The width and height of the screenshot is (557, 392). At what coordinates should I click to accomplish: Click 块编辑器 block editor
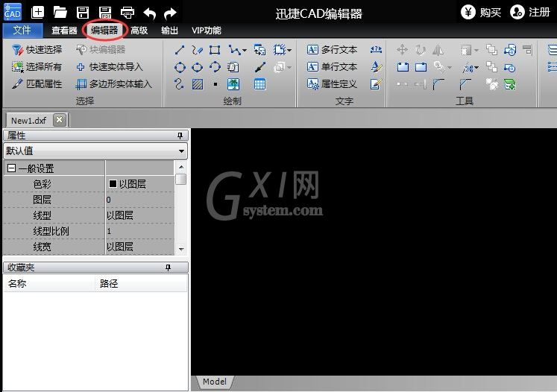click(x=101, y=50)
